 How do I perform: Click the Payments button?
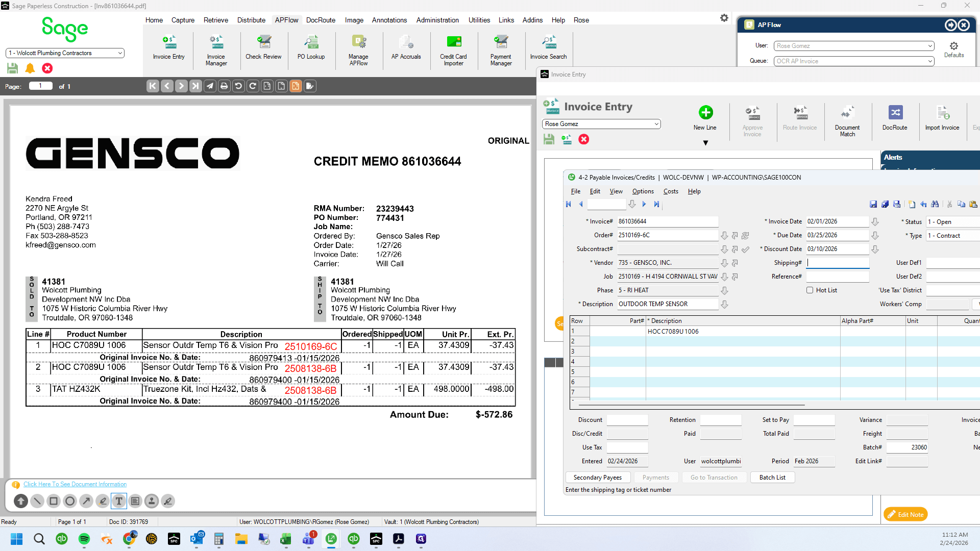coord(656,478)
